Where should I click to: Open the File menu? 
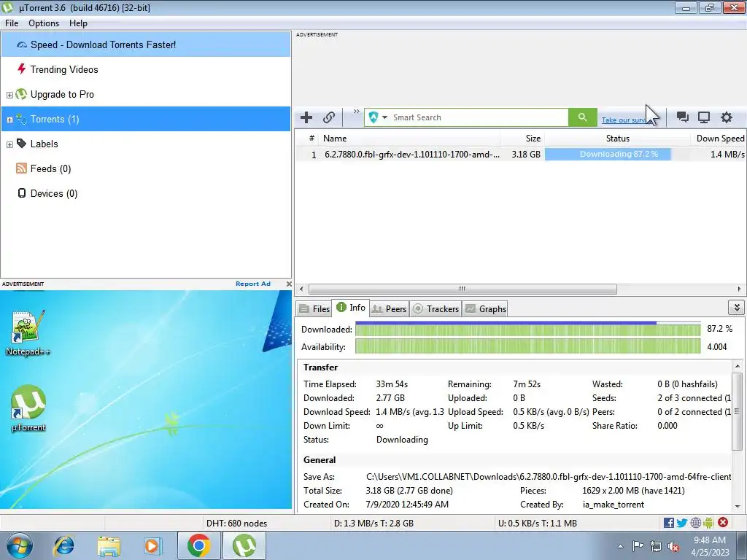tap(12, 23)
